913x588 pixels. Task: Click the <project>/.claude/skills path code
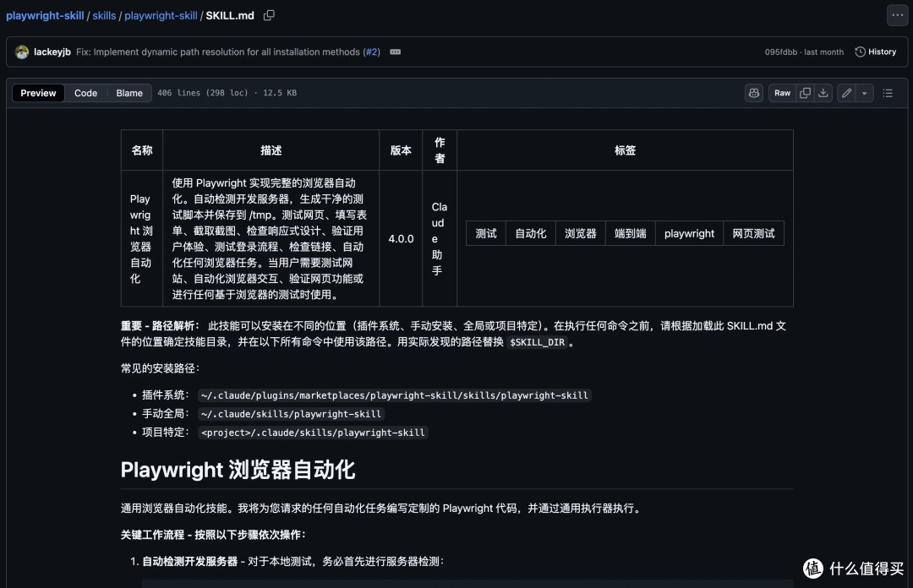pos(313,433)
